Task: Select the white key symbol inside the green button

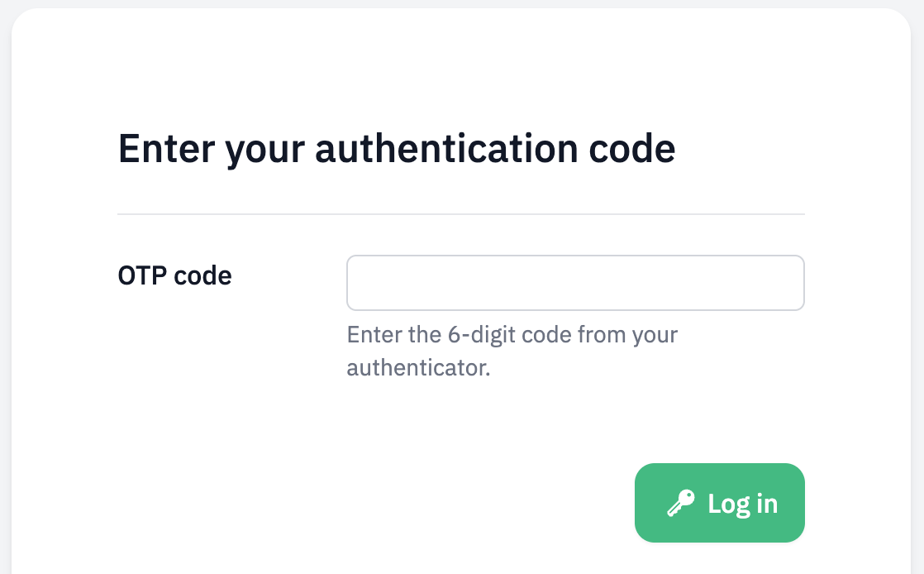Action: tap(680, 502)
